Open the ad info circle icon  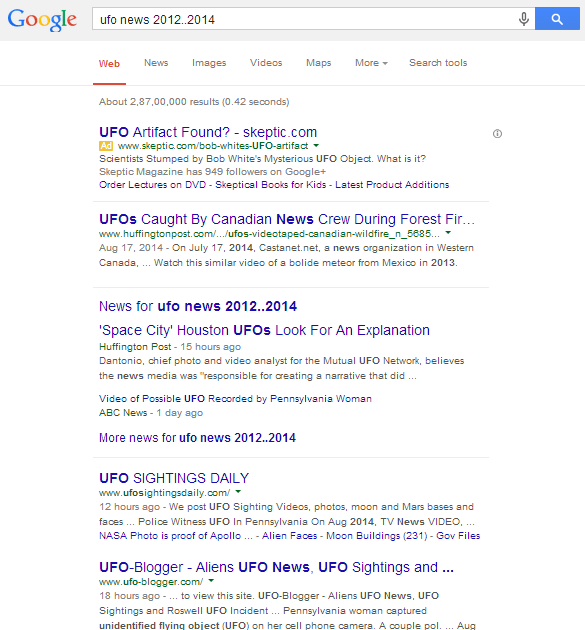tap(497, 133)
